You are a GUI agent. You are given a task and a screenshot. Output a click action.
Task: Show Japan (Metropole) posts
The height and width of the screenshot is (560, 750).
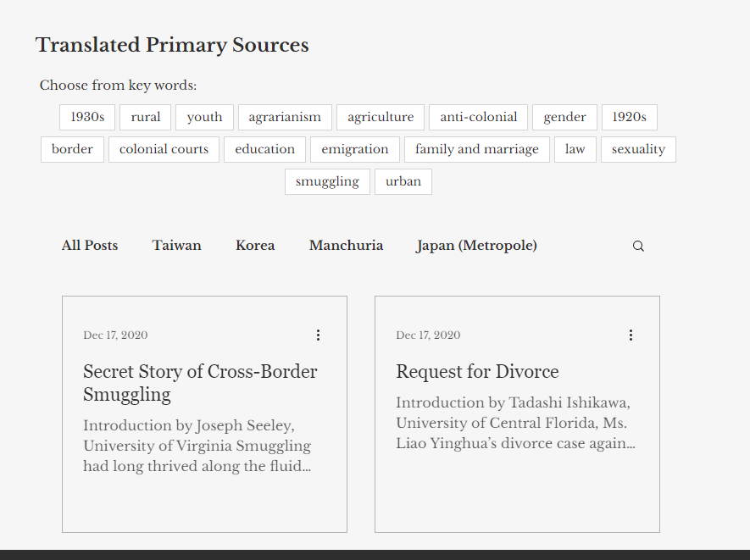(476, 246)
